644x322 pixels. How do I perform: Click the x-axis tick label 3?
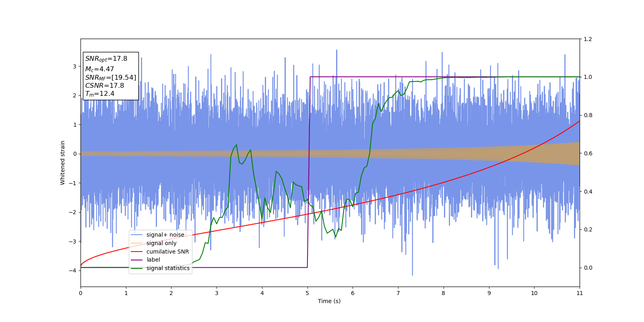217,293
